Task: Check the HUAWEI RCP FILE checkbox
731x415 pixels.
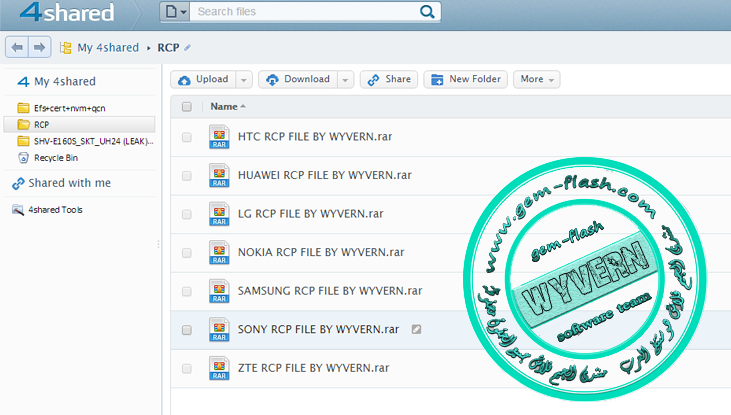Action: [187, 176]
